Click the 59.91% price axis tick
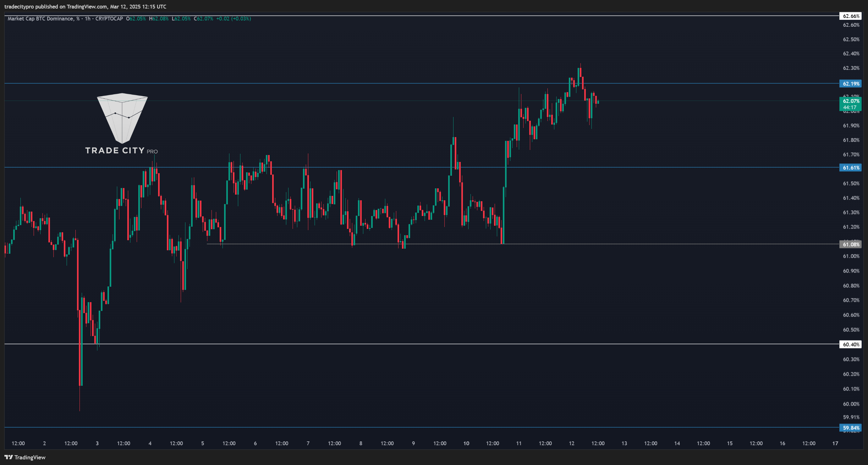Viewport: 868px width, 465px height. pos(851,418)
